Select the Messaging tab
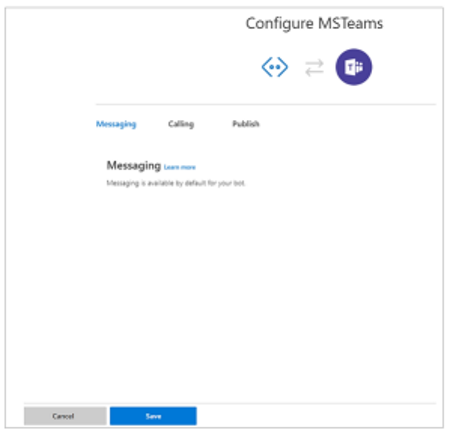Viewport: 450px width, 433px height. pos(116,124)
